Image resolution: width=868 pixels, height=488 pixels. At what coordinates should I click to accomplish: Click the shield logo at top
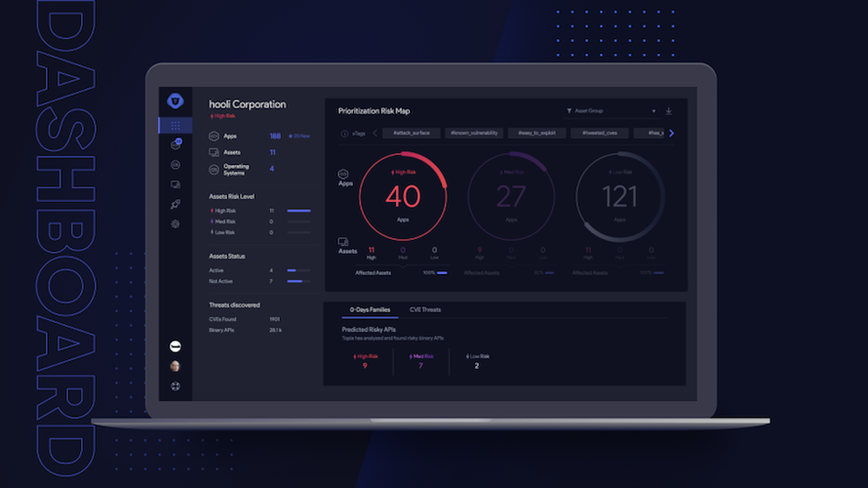click(x=176, y=101)
